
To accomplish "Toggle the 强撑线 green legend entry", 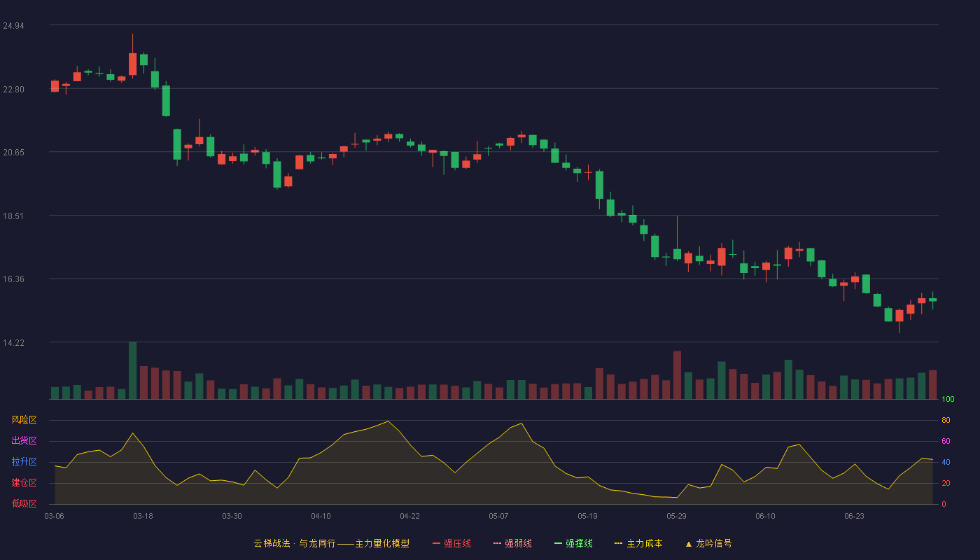I will click(x=573, y=543).
